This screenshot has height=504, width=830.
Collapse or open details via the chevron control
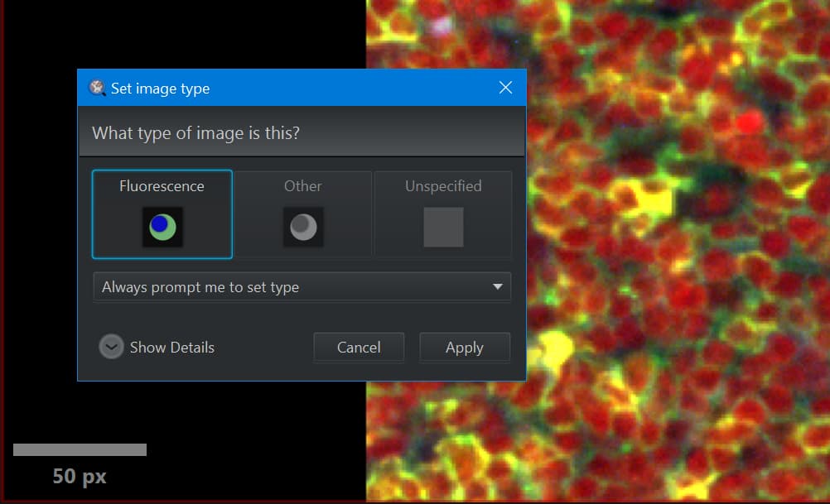click(x=111, y=347)
